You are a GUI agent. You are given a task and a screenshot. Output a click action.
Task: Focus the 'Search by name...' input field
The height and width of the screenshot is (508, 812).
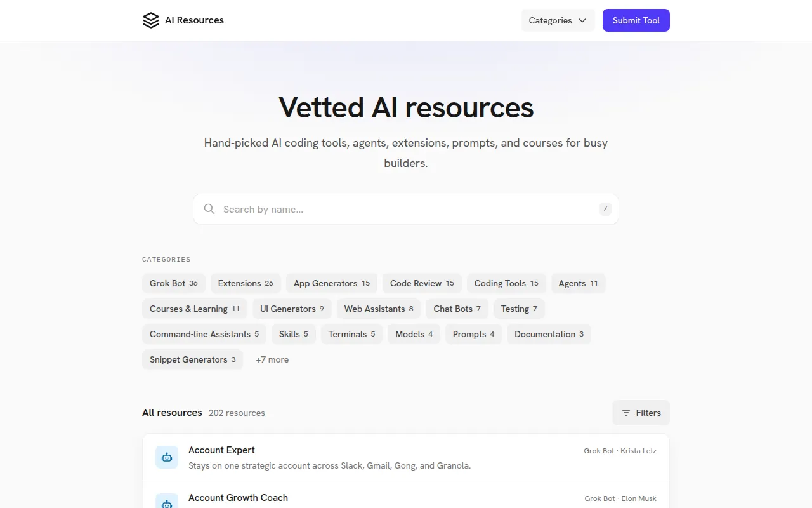coord(406,209)
